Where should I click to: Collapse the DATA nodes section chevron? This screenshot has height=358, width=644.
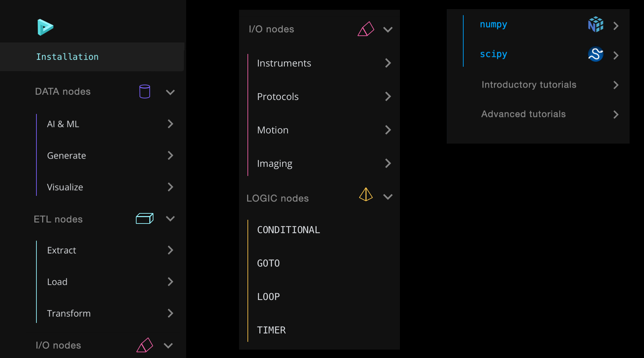(170, 92)
